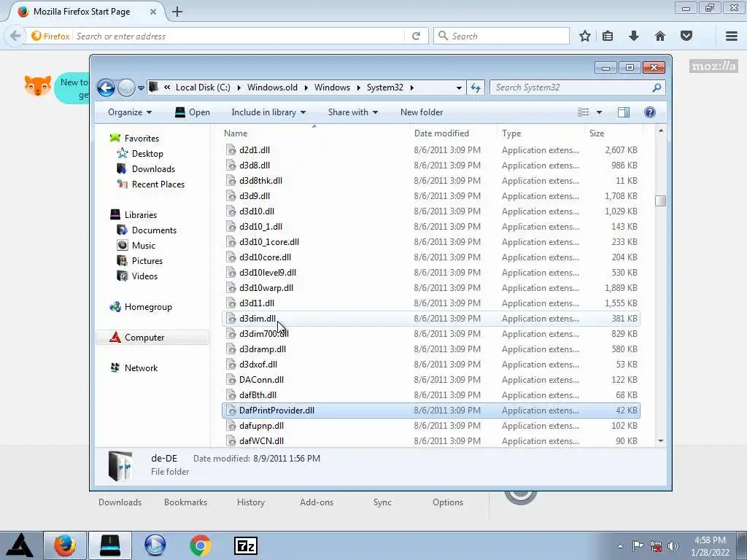Open the Organize menu
This screenshot has height=560, width=747.
click(130, 112)
